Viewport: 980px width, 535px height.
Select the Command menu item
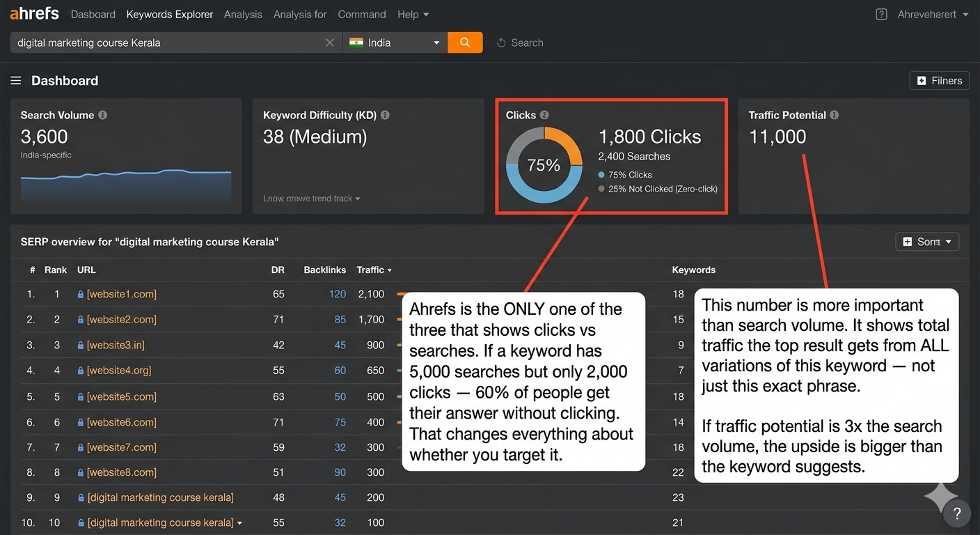pos(362,14)
